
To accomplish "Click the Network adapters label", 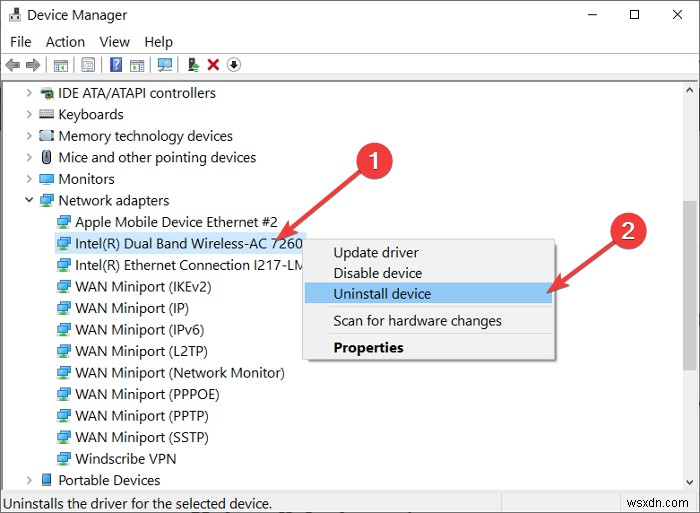I will tap(113, 200).
